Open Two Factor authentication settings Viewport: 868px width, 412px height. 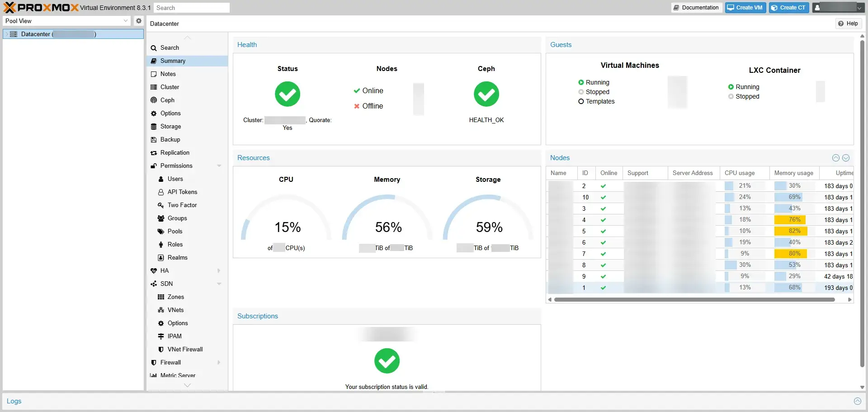pyautogui.click(x=182, y=205)
